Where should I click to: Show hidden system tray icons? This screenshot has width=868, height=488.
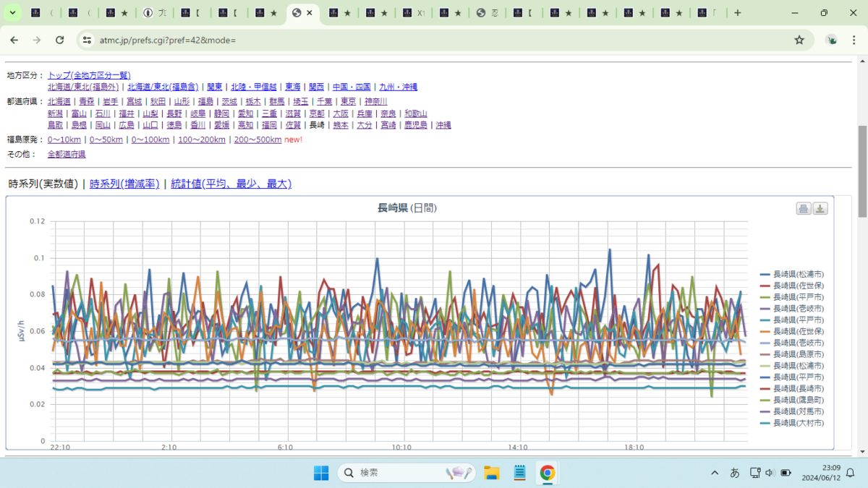pos(715,473)
